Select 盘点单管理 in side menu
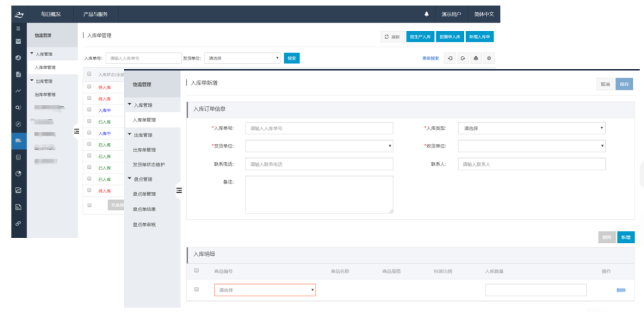Image resolution: width=644 pixels, height=312 pixels. pos(144,194)
